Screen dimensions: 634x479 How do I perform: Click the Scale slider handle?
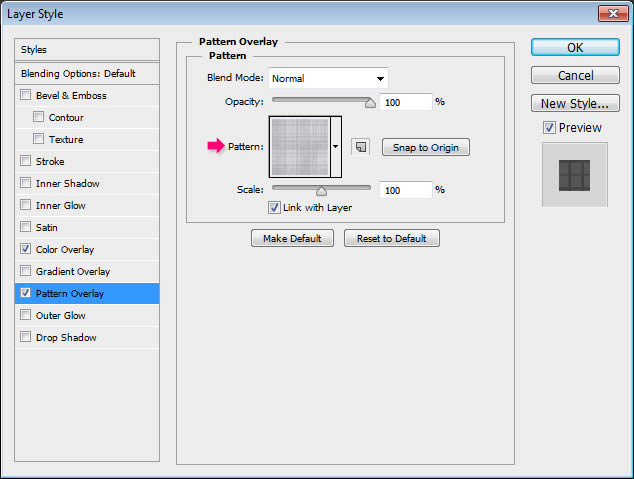[321, 191]
